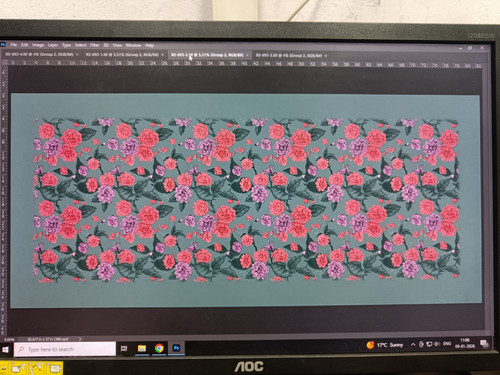This screenshot has width=500, height=375.
Task: Click the 'Type here to search' box
Action: coord(65,349)
